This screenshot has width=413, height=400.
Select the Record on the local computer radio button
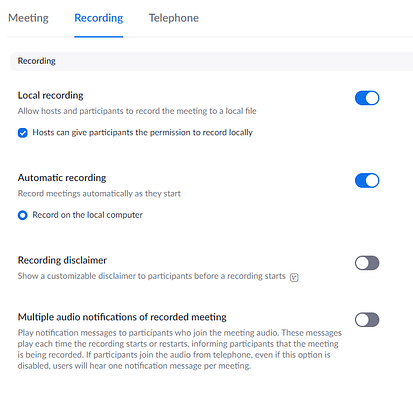pyautogui.click(x=23, y=215)
